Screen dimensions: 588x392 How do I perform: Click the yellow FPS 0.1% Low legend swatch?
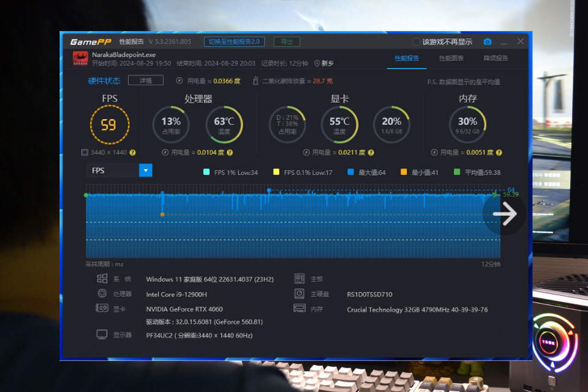tap(276, 171)
